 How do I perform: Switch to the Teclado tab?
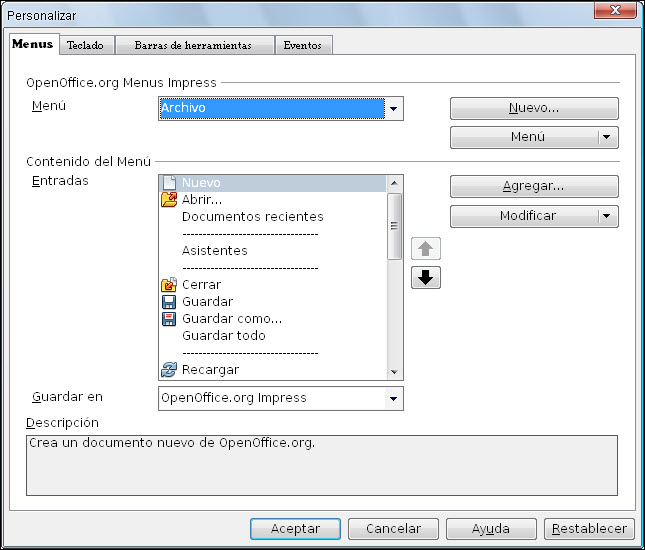click(86, 45)
